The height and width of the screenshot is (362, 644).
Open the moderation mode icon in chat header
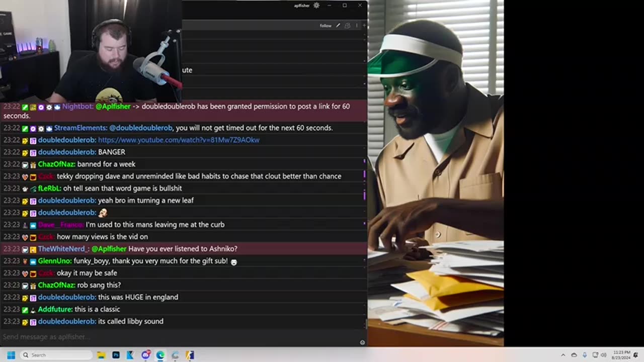pos(347,26)
